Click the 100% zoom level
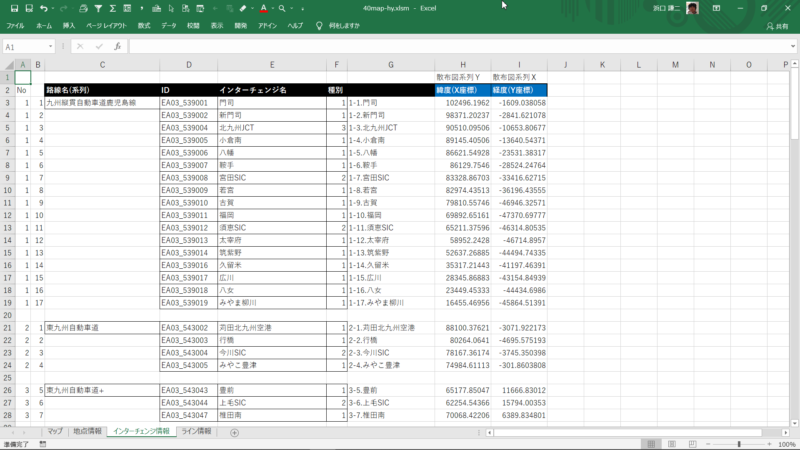Image resolution: width=800 pixels, height=450 pixels. [x=787, y=444]
